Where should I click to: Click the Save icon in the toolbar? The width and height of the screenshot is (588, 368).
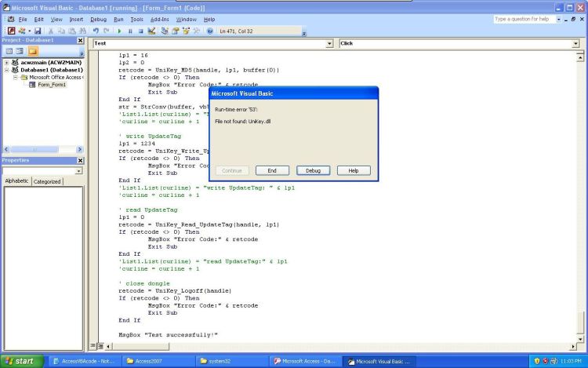(x=38, y=31)
